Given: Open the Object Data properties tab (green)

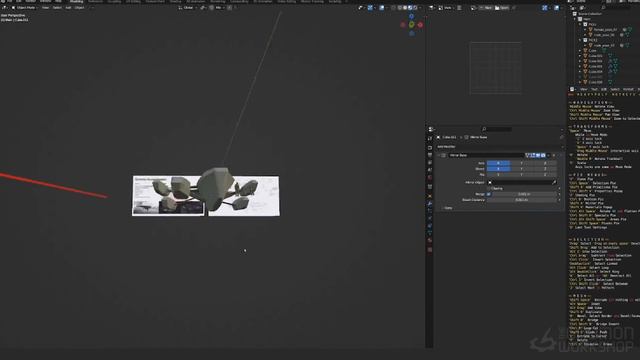Looking at the screenshot, I should tap(430, 233).
